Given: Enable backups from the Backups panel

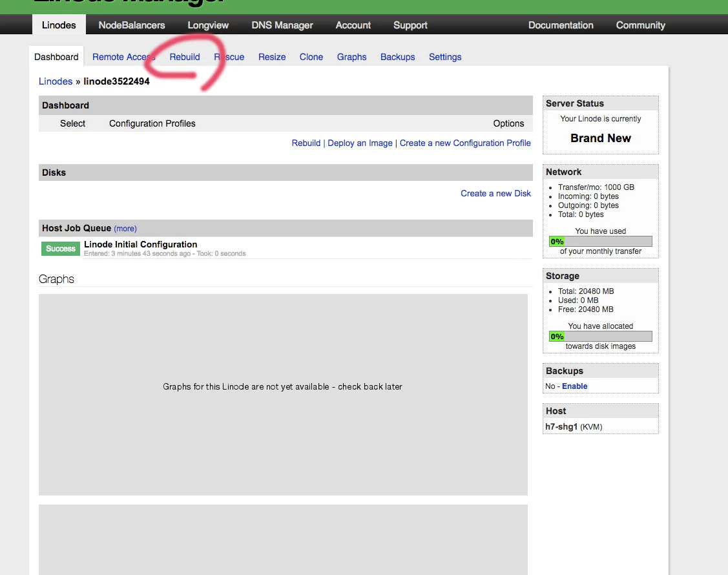Looking at the screenshot, I should tap(575, 386).
